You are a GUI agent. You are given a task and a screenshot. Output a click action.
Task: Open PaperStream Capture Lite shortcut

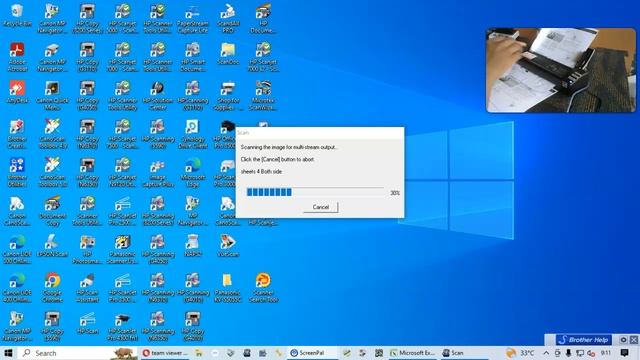pyautogui.click(x=193, y=18)
